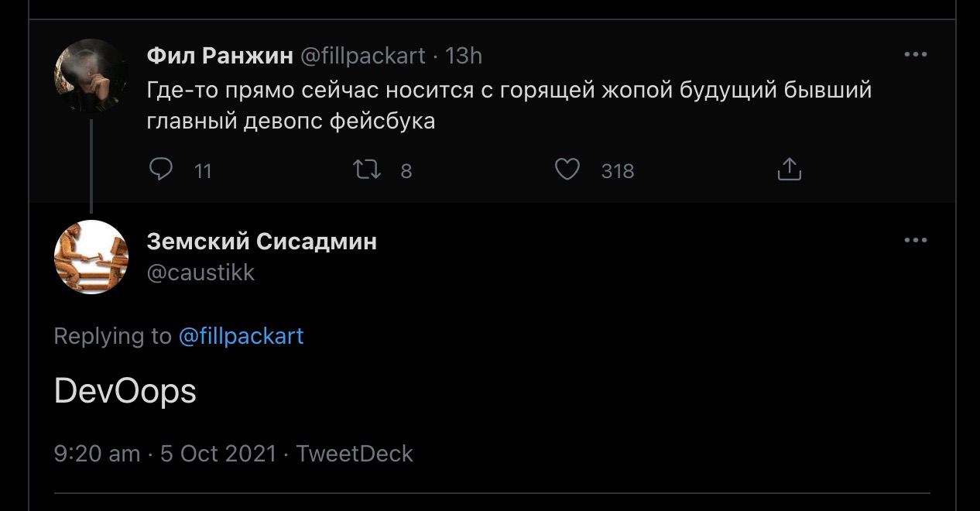Viewport: 980px width, 511px height.
Task: Click the @fillpackart handle beside Фил Ранжин
Action: (362, 56)
